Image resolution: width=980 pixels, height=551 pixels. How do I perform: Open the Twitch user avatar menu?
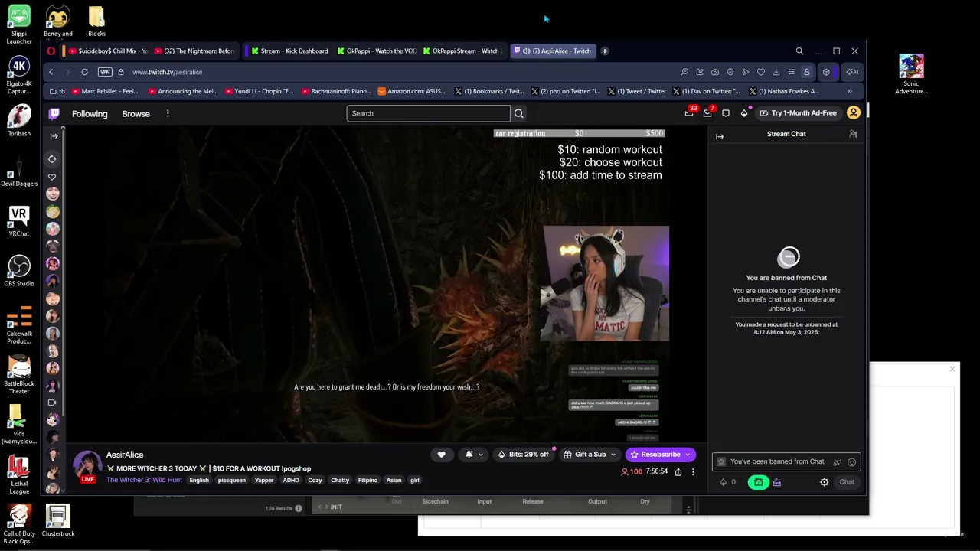[854, 113]
